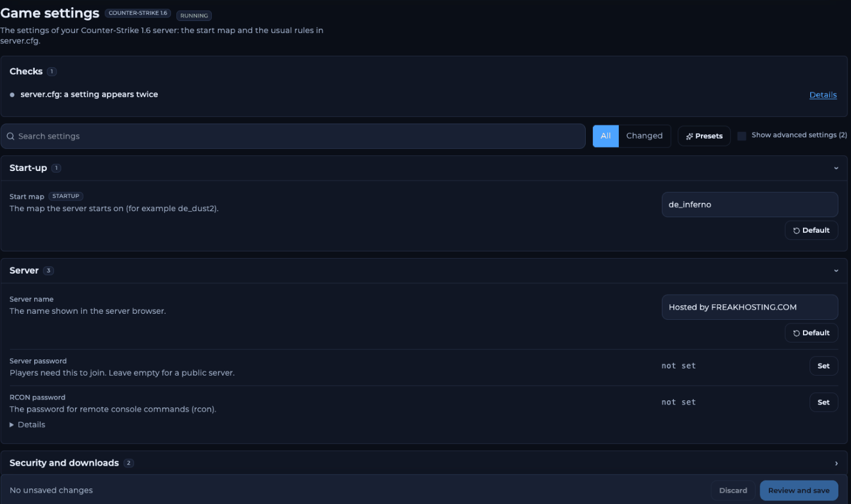Collapse the Start-up section chevron

[836, 168]
